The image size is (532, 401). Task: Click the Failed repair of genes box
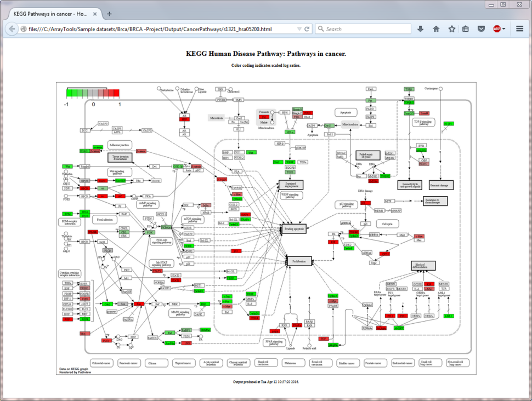(367, 156)
